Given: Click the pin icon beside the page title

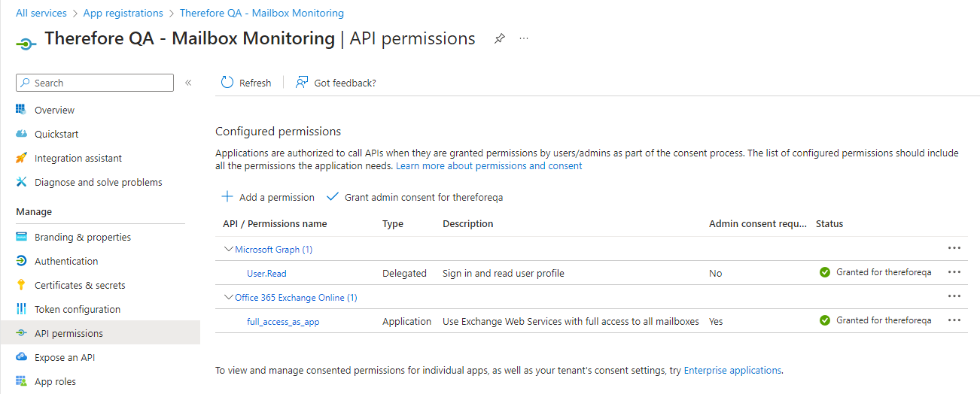Looking at the screenshot, I should tap(499, 38).
